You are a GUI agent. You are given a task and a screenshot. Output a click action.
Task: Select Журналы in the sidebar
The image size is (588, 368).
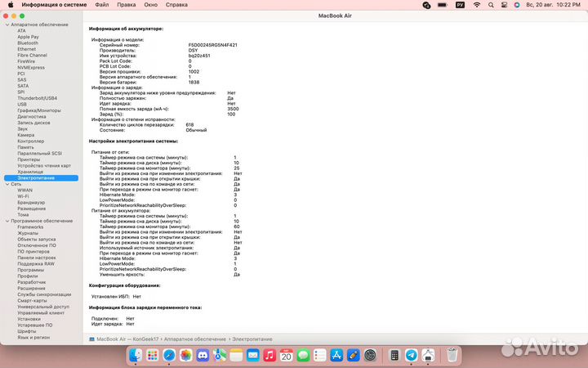pyautogui.click(x=28, y=233)
